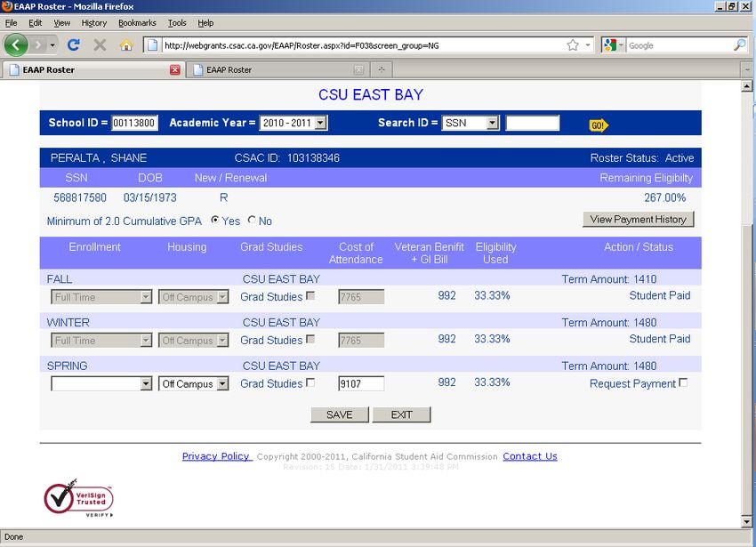This screenshot has height=547, width=756.
Task: Click the vertical scrollbar up arrow
Action: (x=747, y=86)
